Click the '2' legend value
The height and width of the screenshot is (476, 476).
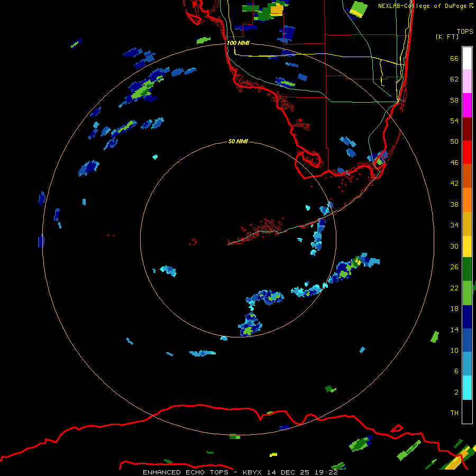coord(456,392)
